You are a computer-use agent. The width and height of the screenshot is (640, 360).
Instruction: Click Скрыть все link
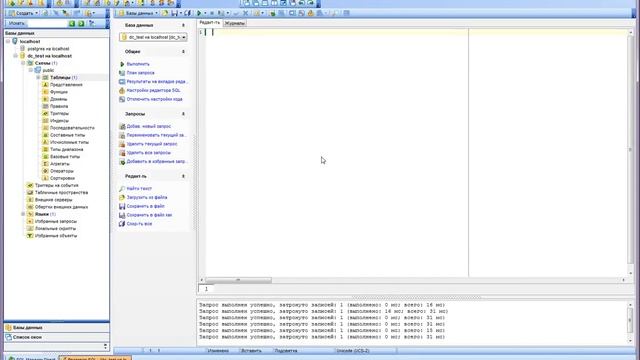139,224
